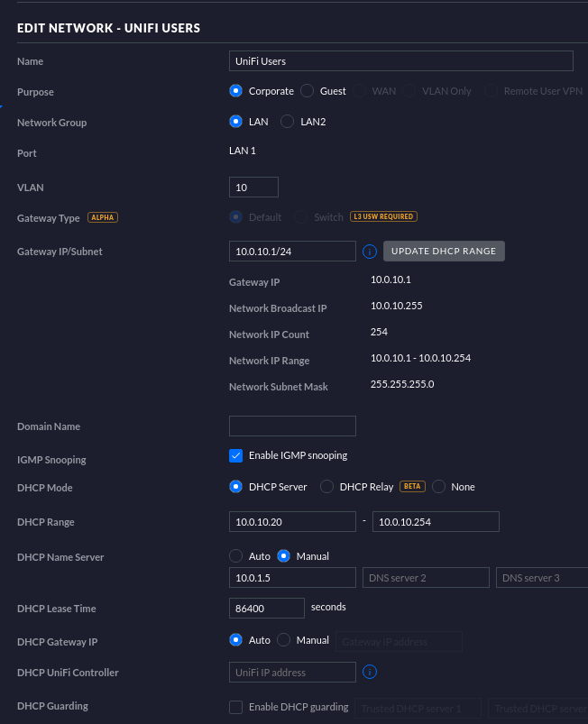Image resolution: width=588 pixels, height=724 pixels.
Task: Set DHCP Name Server to Manual
Action: click(x=283, y=556)
